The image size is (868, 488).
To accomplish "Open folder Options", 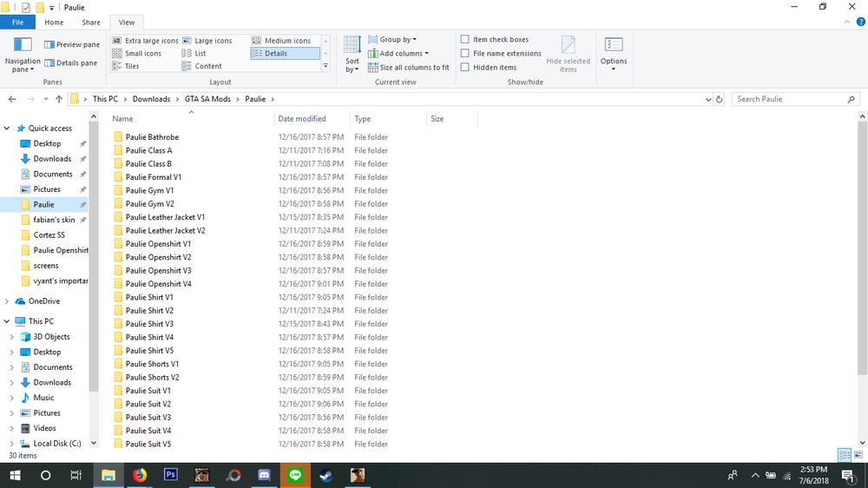I will click(x=614, y=55).
